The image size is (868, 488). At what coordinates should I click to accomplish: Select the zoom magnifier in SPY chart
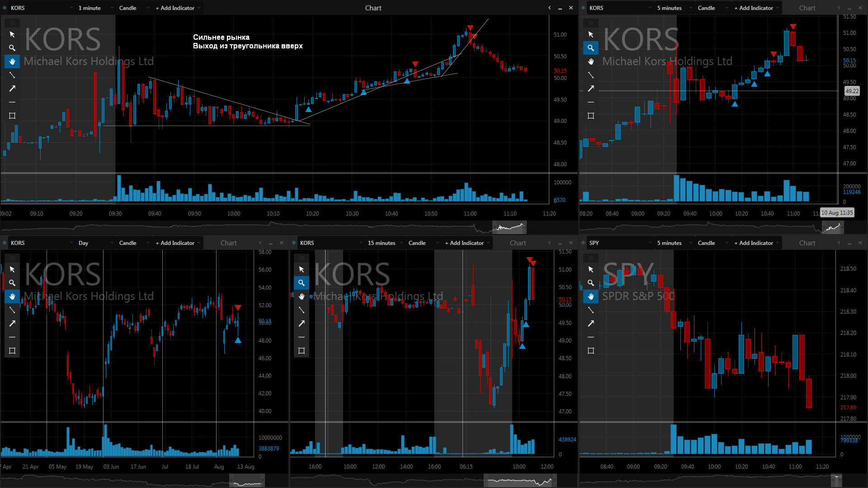(x=591, y=283)
